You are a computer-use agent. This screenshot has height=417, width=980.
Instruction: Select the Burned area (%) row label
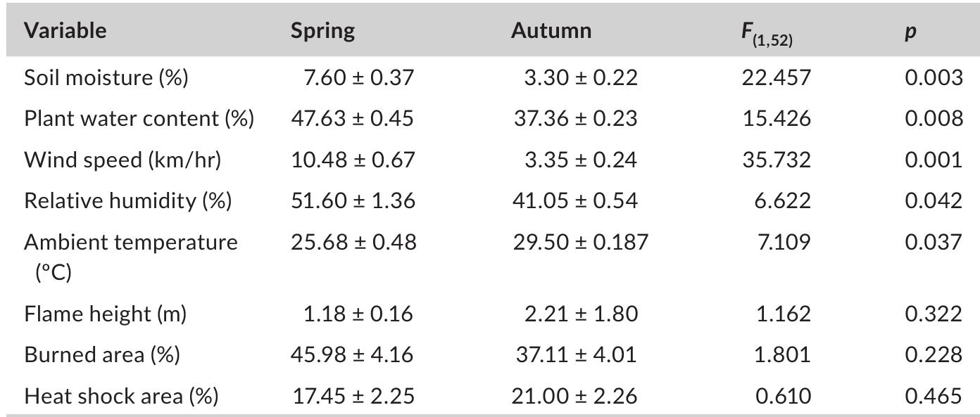tap(102, 354)
